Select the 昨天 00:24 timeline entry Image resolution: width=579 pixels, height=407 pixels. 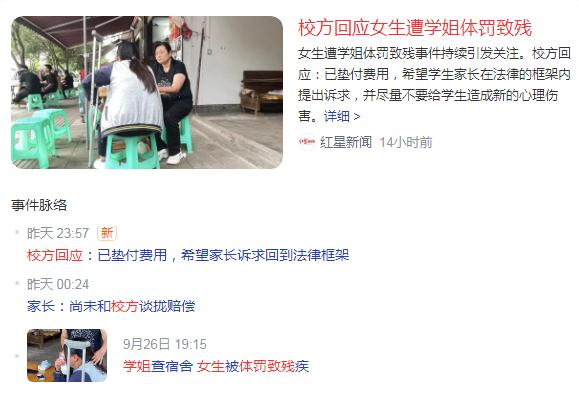click(58, 284)
